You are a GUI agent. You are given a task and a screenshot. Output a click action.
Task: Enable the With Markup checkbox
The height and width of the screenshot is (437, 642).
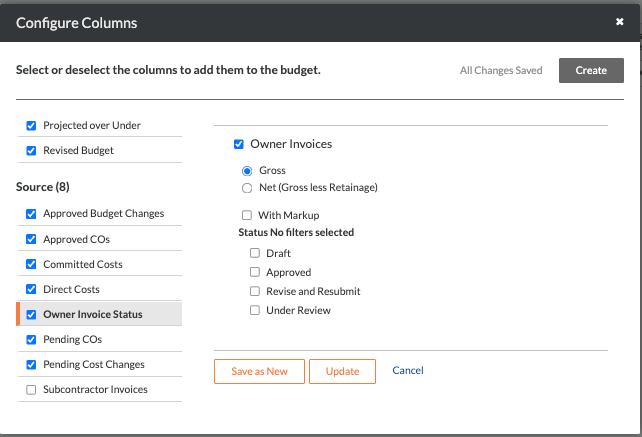247,215
